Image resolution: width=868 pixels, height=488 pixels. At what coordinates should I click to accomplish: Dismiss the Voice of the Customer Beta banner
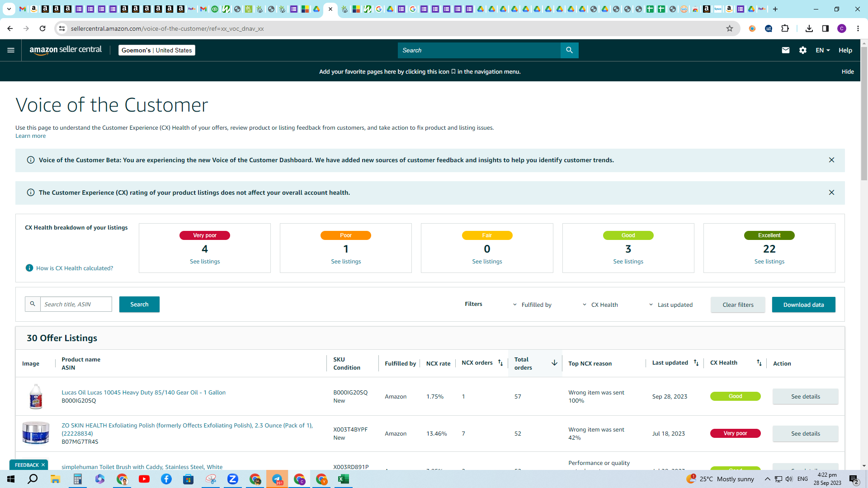coord(831,160)
